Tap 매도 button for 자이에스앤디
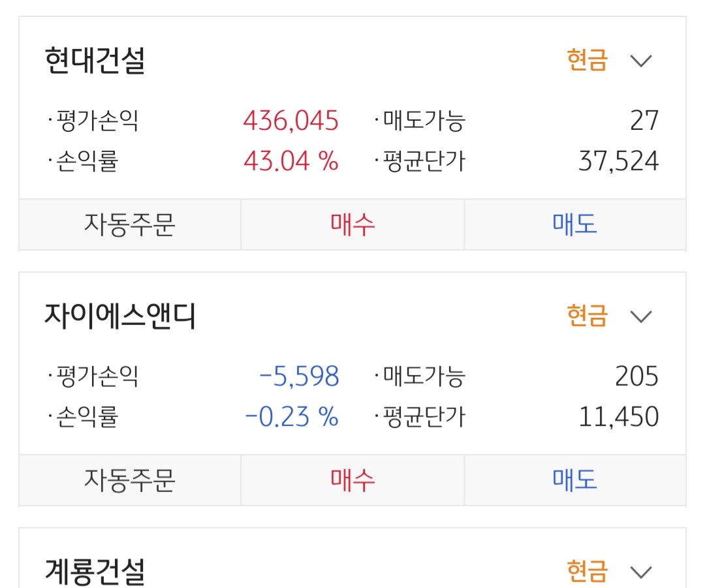The image size is (705, 588). [x=574, y=480]
